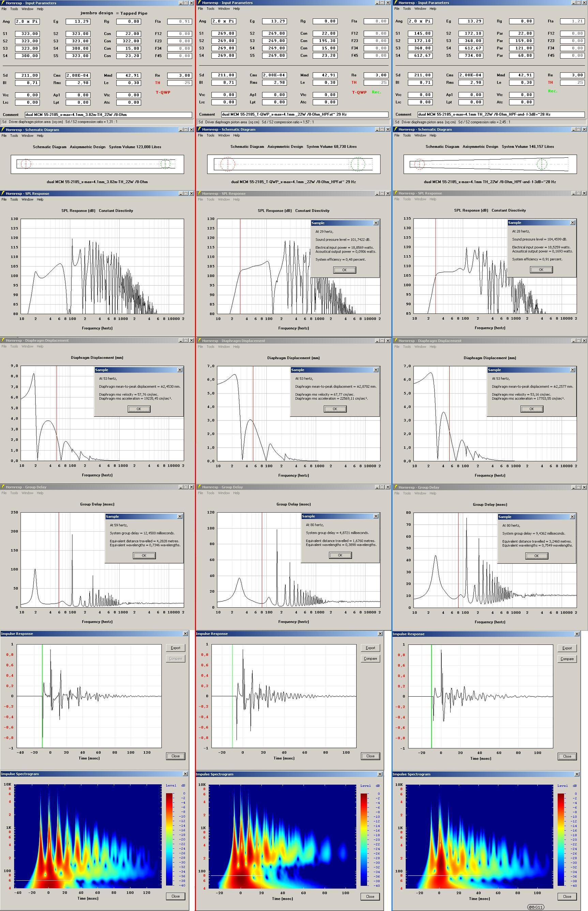Click the Level dB color scale in rightmost Impulse Spectrogram
The width and height of the screenshot is (588, 911).
(x=561, y=839)
